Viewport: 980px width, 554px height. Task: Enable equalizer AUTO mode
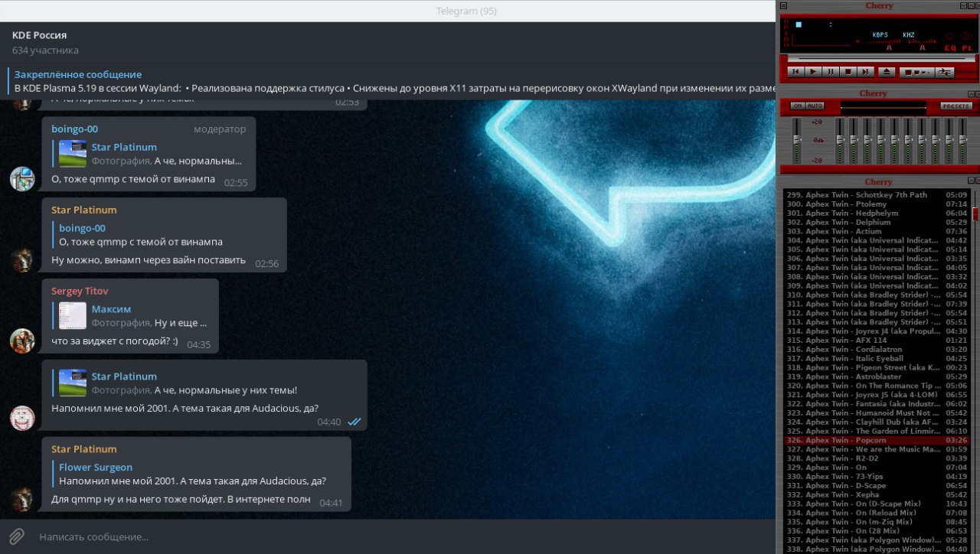click(815, 106)
